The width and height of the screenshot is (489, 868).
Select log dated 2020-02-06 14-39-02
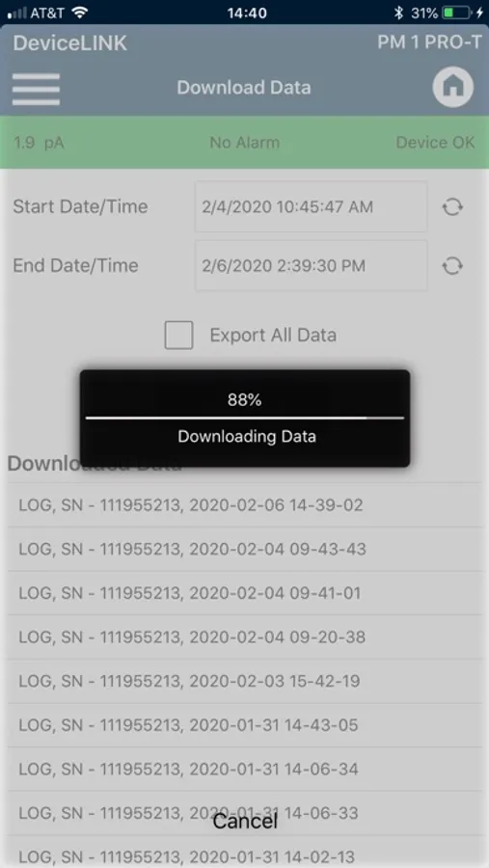245,504
